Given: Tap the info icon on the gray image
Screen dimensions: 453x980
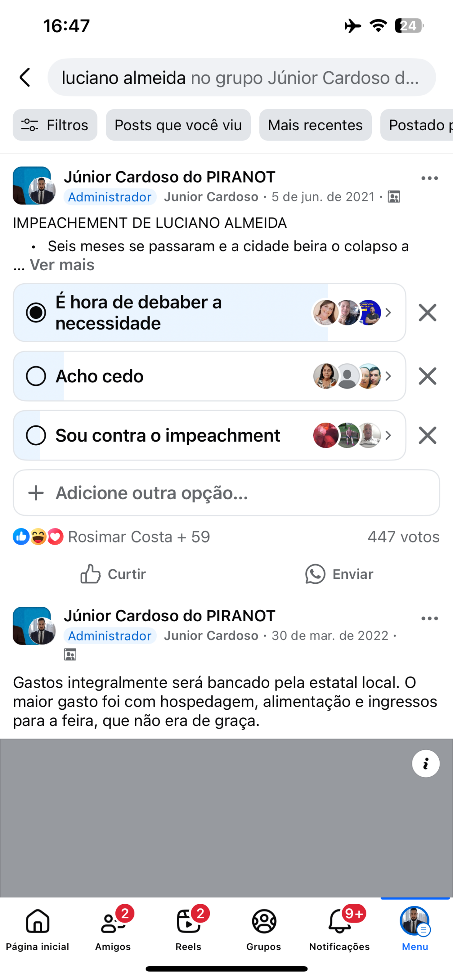Looking at the screenshot, I should click(425, 764).
